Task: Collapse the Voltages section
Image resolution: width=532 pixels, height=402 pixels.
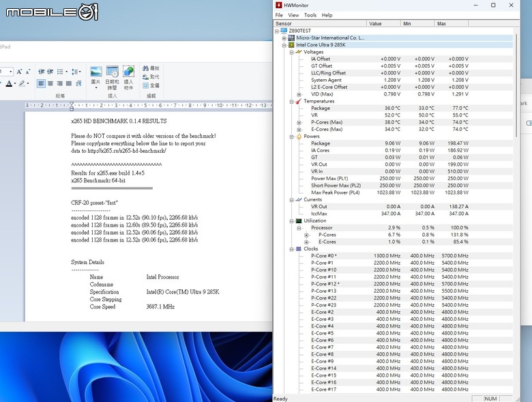Action: (291, 53)
